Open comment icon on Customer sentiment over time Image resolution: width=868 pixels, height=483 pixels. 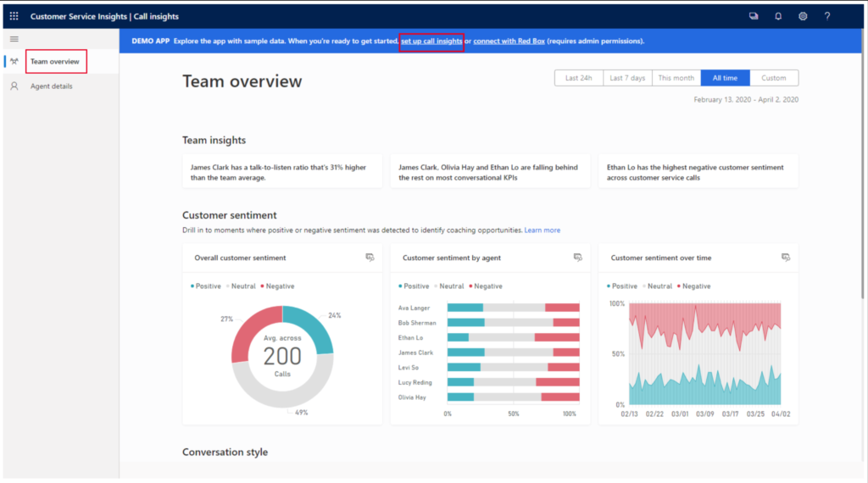(x=786, y=258)
